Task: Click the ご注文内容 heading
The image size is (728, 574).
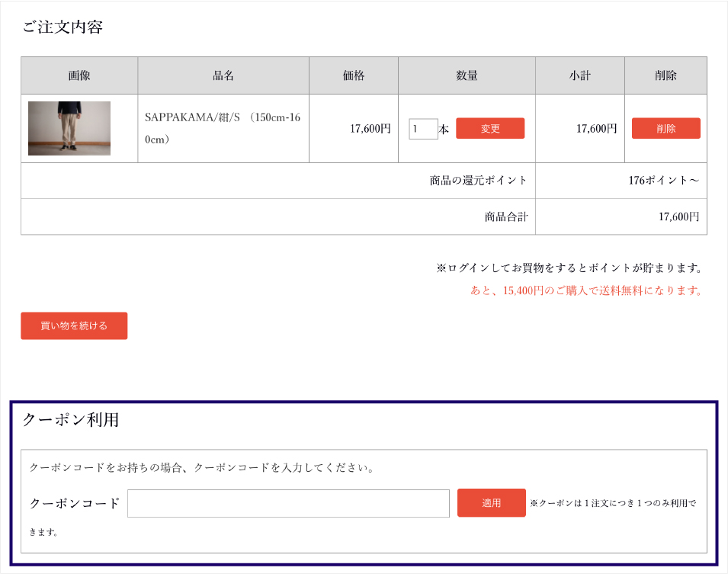Action: pos(63,27)
